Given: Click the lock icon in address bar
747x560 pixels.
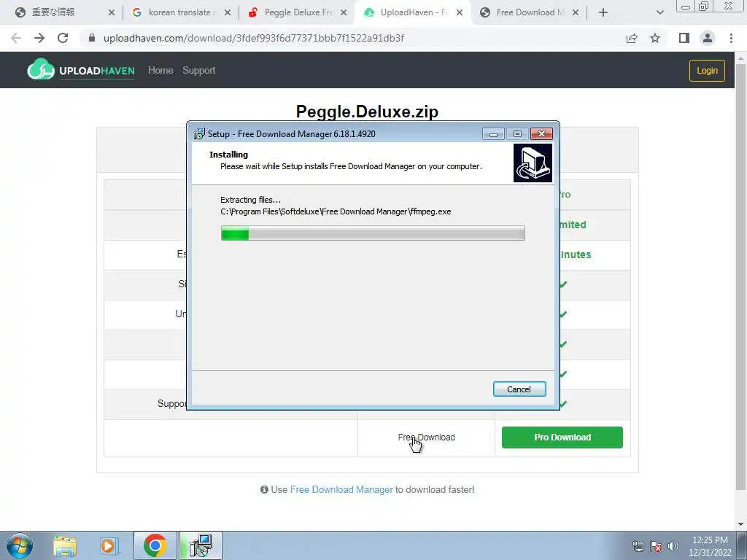Looking at the screenshot, I should tap(92, 38).
